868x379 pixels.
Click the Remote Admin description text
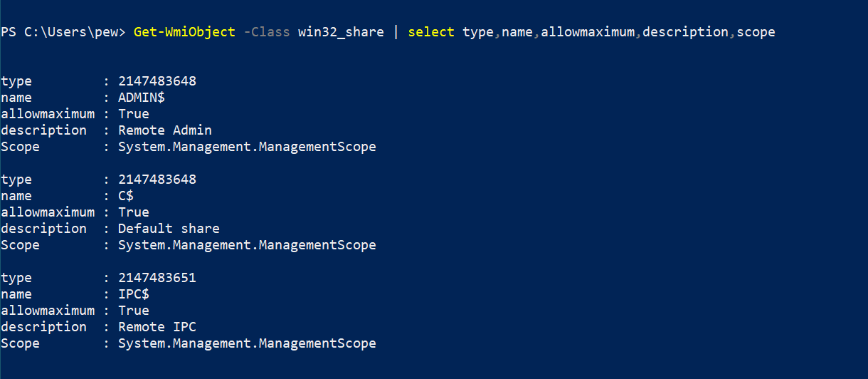tap(165, 130)
